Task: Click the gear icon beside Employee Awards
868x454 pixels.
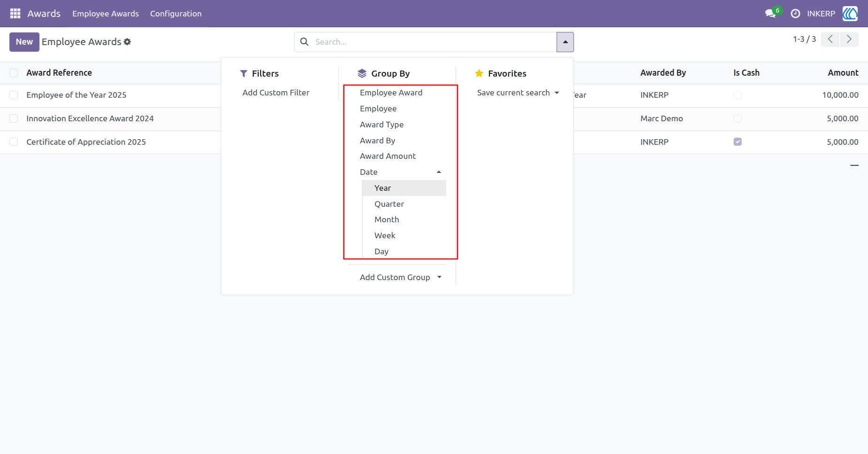Action: click(127, 42)
